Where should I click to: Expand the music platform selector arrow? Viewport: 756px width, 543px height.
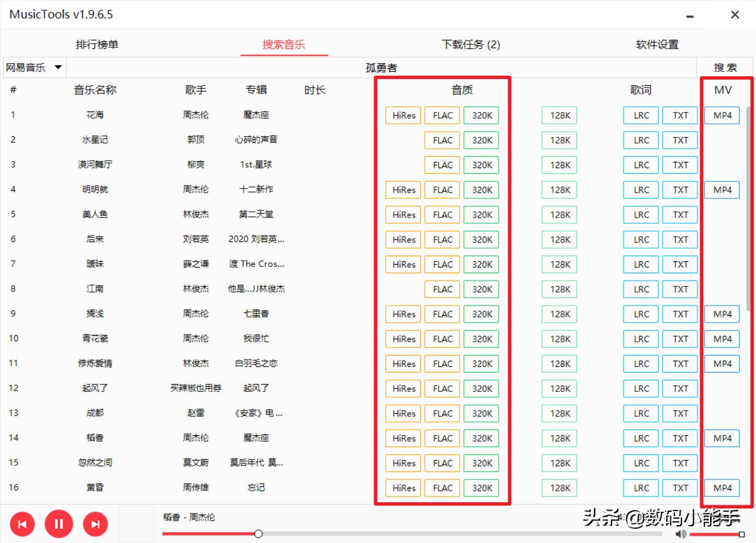[x=57, y=66]
